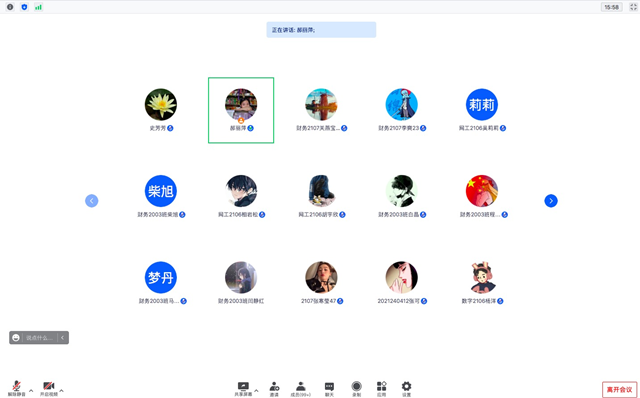
Task: Click the quick chat input field
Action: pyautogui.click(x=40, y=338)
